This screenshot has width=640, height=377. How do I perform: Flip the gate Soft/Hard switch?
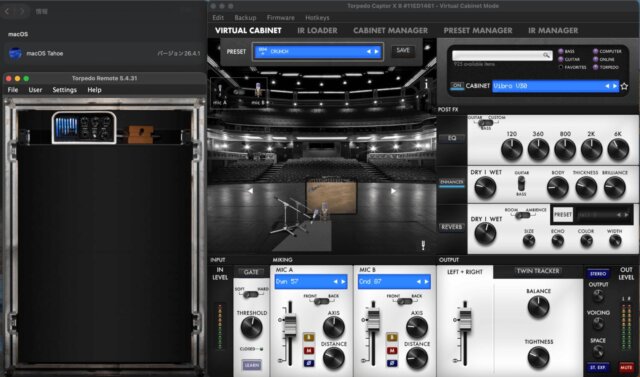[x=251, y=294]
